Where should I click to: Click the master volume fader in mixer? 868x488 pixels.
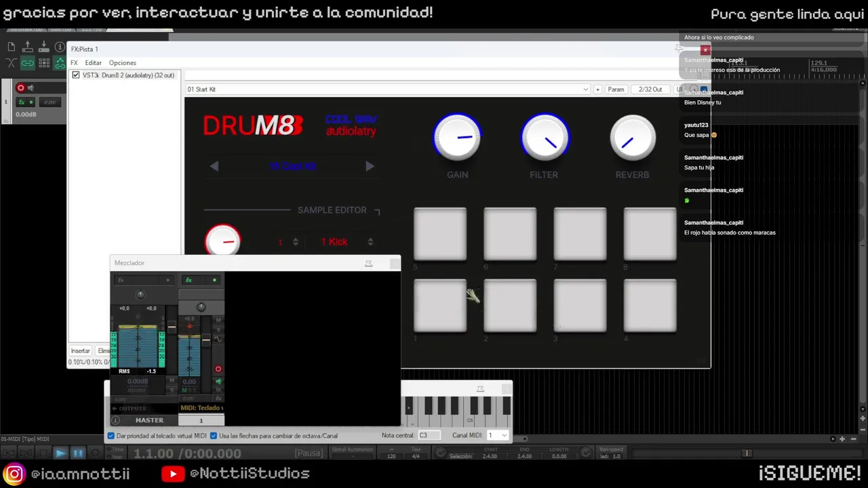[172, 328]
